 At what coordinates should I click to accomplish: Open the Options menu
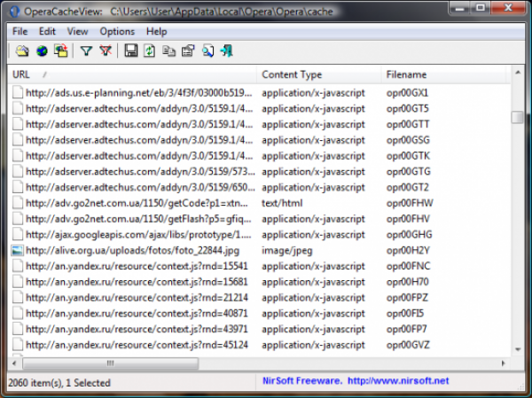(x=117, y=32)
